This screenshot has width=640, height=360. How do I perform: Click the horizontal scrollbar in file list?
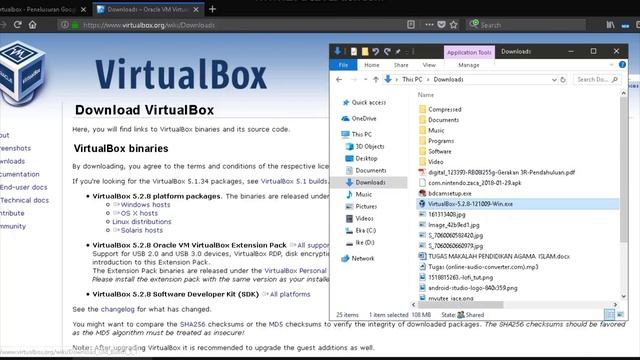pyautogui.click(x=460, y=305)
